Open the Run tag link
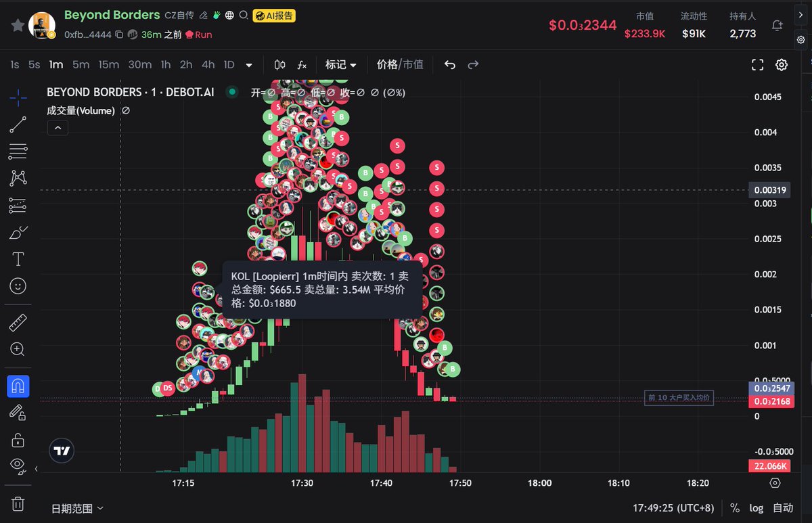Image resolution: width=812 pixels, height=523 pixels. tap(198, 35)
